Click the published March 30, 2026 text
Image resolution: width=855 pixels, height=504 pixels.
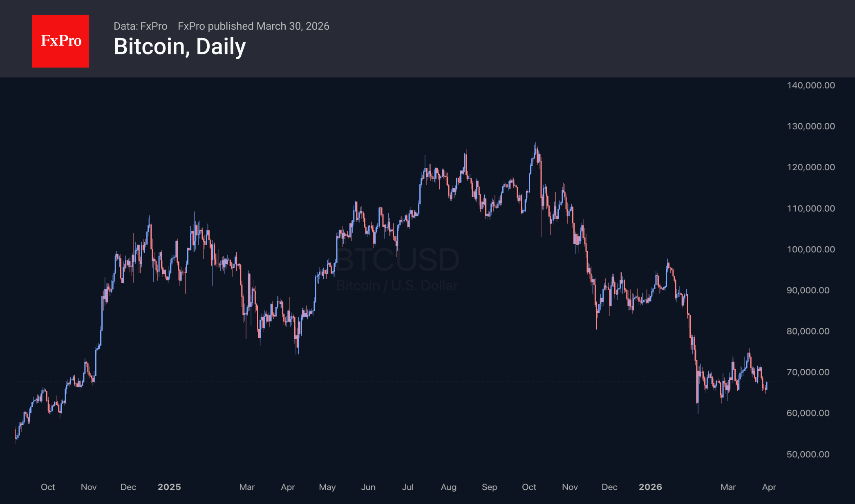pos(253,26)
